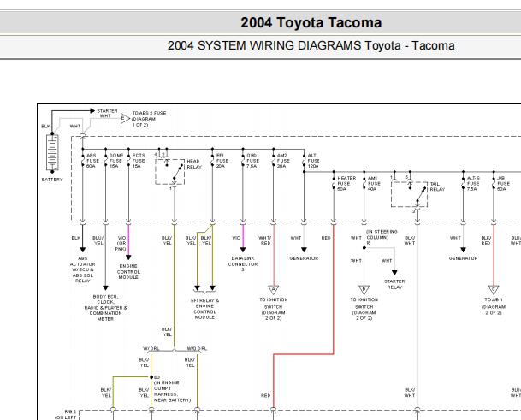Click the 'W/O DRL' branch label
This screenshot has height=420, width=521.
tap(197, 348)
